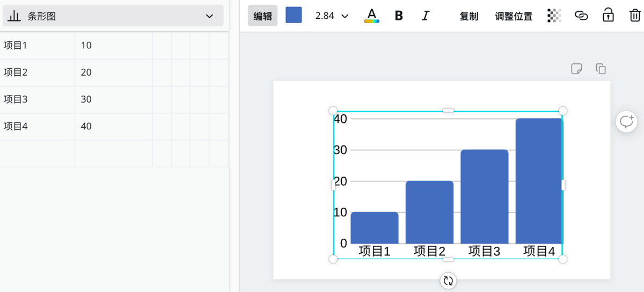Click the top-center chart edge handle

tap(448, 111)
